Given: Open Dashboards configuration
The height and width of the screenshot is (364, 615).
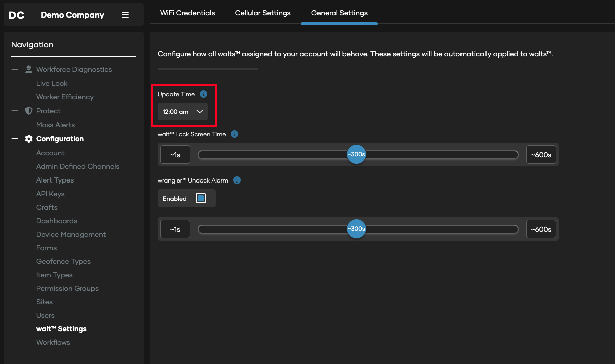Looking at the screenshot, I should coord(57,221).
